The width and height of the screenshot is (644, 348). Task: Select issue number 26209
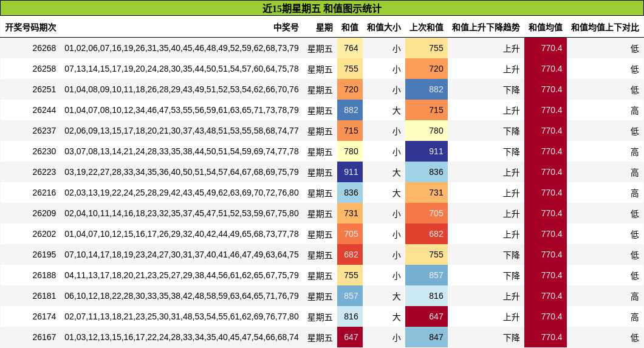pyautogui.click(x=44, y=213)
